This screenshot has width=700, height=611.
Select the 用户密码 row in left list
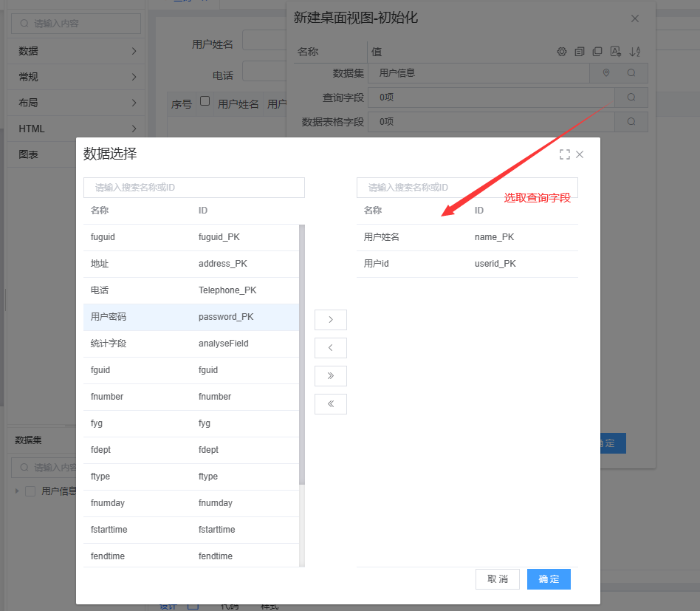[191, 317]
